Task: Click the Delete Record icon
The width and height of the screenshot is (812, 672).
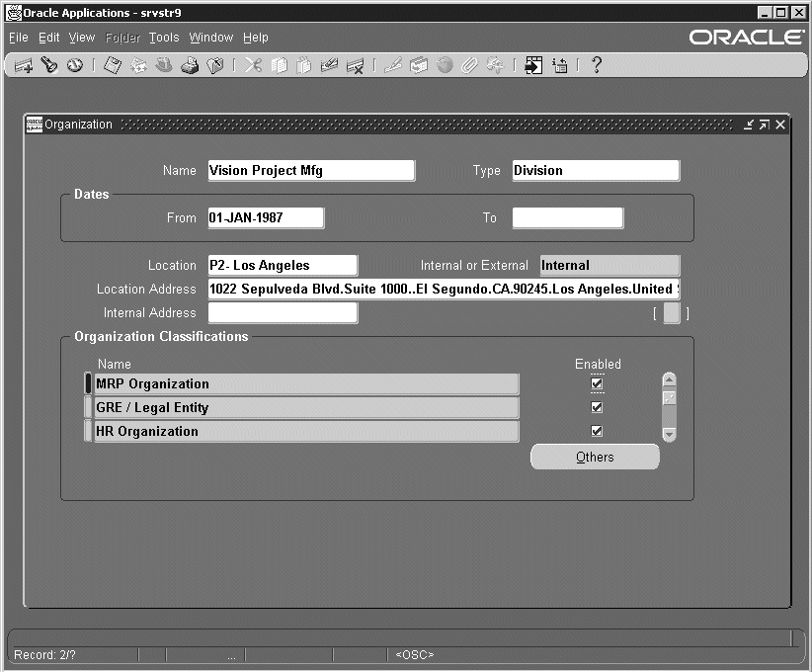Action: [x=356, y=66]
